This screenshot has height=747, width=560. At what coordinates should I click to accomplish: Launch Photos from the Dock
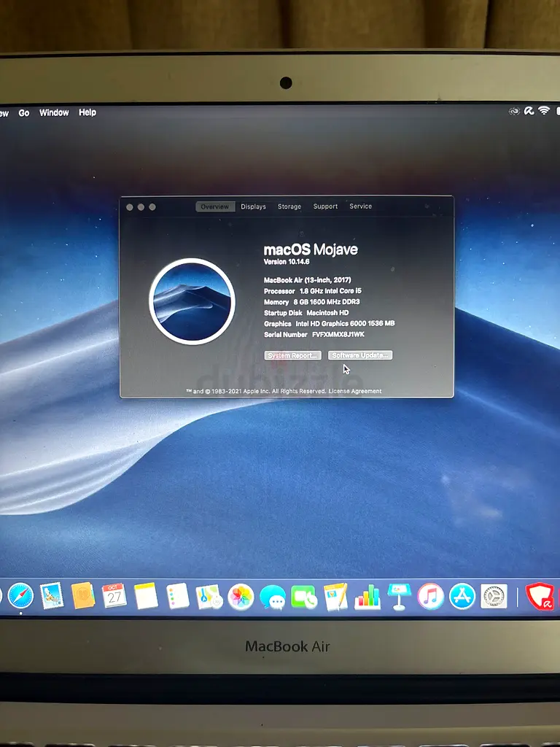click(x=241, y=597)
